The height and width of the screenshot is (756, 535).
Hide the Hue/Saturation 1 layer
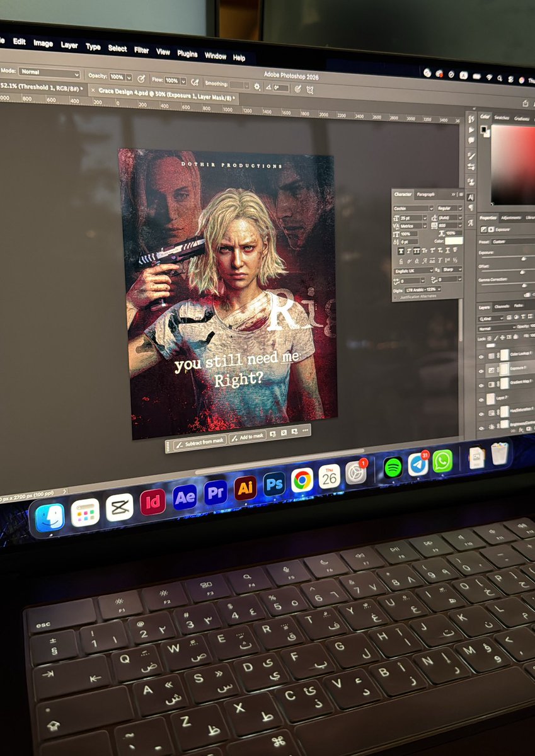point(481,414)
